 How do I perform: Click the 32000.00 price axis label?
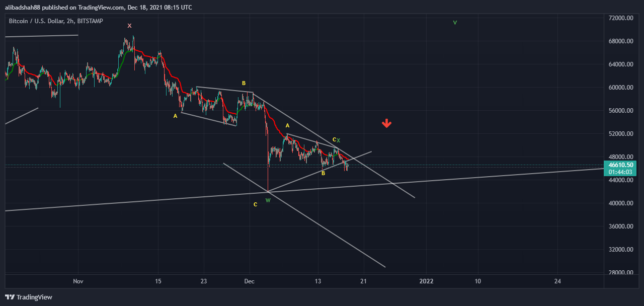(621, 250)
